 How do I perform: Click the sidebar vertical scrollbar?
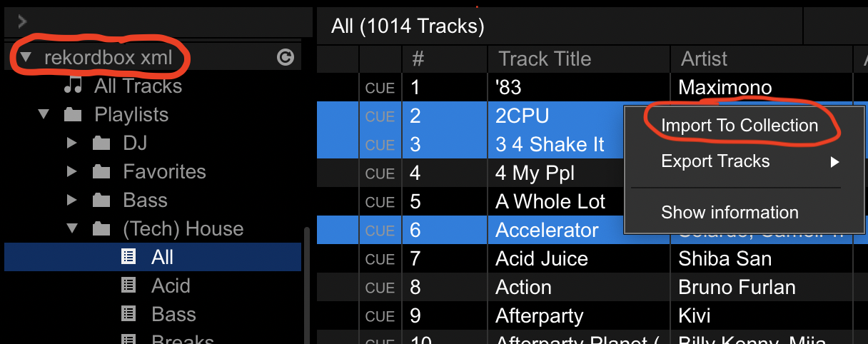307,285
